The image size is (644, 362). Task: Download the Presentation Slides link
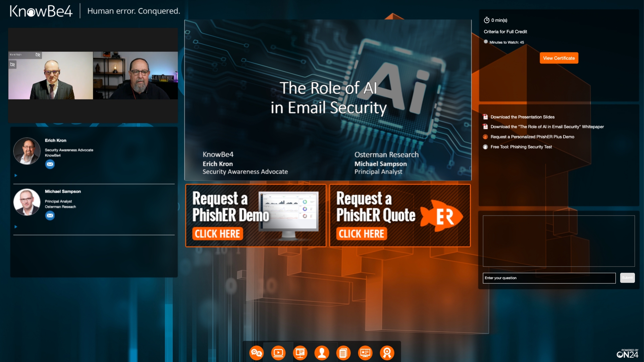pos(522,117)
